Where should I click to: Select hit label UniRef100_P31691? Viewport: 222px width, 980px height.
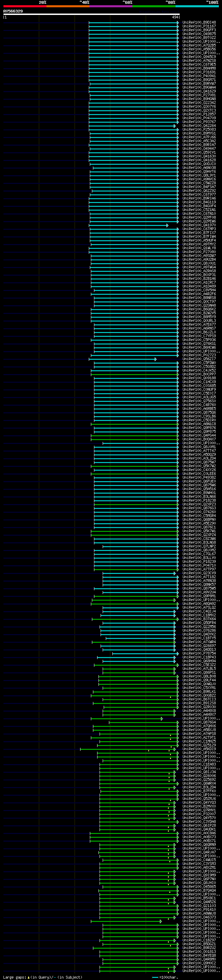coord(199,72)
